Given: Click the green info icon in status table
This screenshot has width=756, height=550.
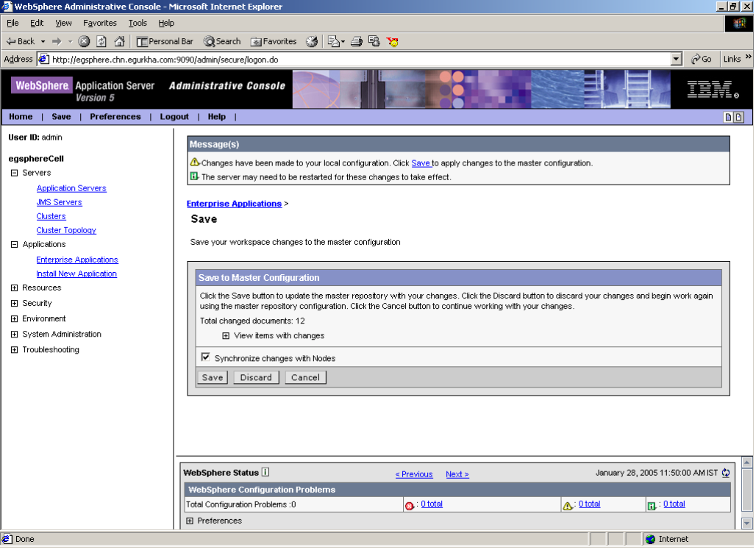Looking at the screenshot, I should click(652, 506).
